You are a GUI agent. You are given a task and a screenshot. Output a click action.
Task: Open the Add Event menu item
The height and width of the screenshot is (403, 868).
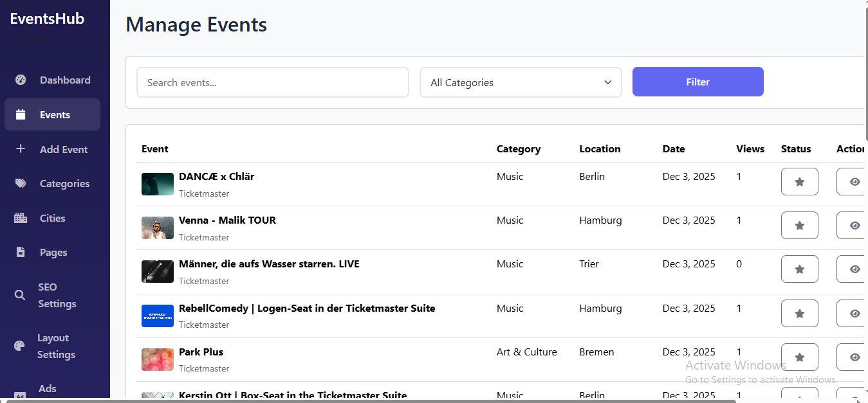pos(63,149)
